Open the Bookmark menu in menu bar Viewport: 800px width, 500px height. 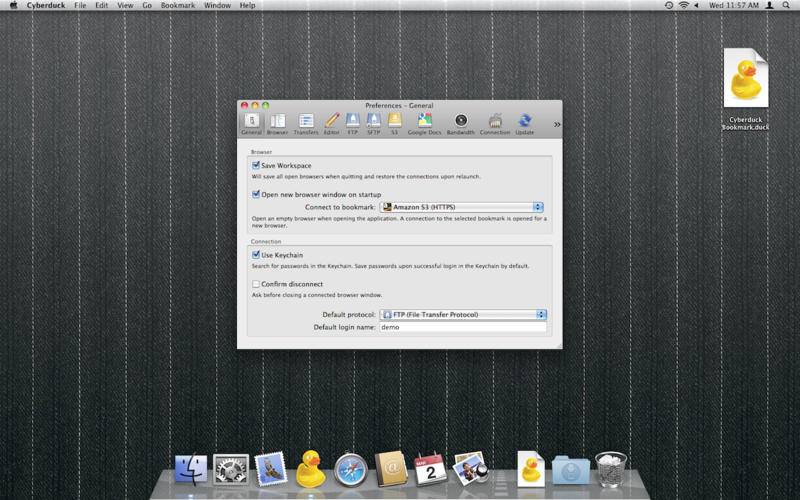[x=178, y=5]
